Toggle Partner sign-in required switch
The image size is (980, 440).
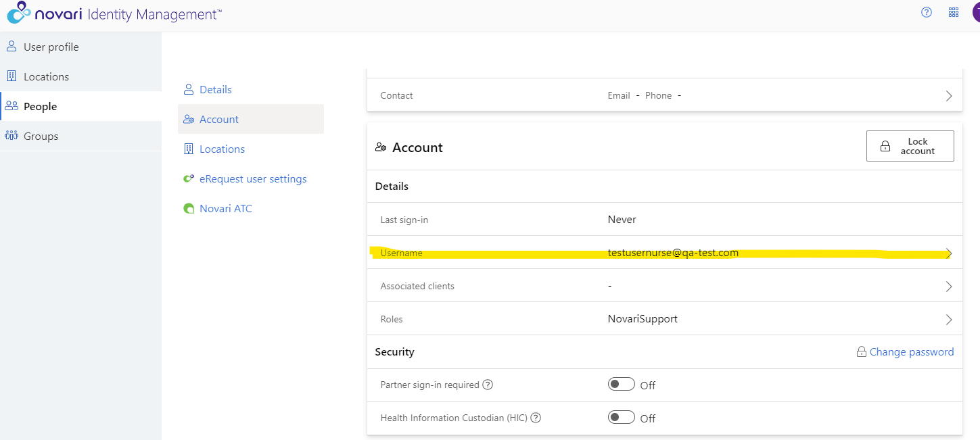[621, 385]
